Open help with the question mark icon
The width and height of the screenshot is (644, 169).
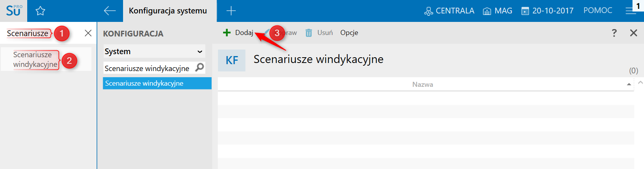[614, 33]
